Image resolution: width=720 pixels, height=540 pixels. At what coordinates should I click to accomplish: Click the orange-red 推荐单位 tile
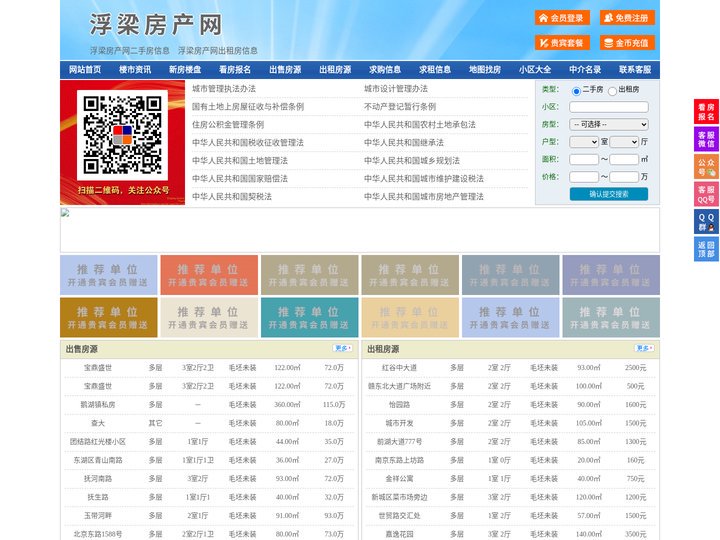[209, 275]
